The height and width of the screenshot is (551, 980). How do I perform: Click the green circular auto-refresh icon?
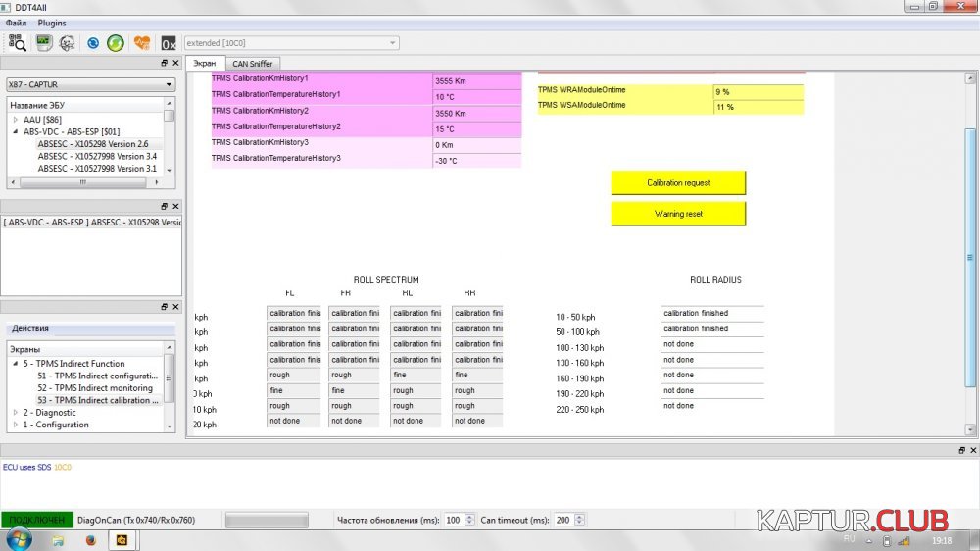pyautogui.click(x=116, y=43)
